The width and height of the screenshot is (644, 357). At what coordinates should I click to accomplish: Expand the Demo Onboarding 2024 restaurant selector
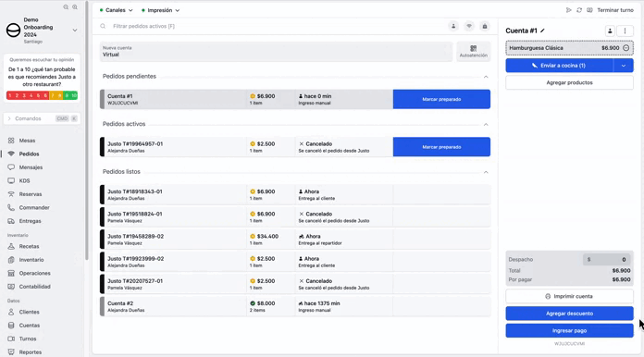75,31
